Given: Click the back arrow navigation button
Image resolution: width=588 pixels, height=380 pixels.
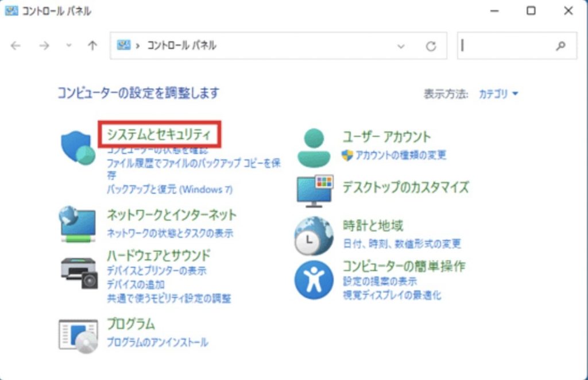Looking at the screenshot, I should point(16,46).
